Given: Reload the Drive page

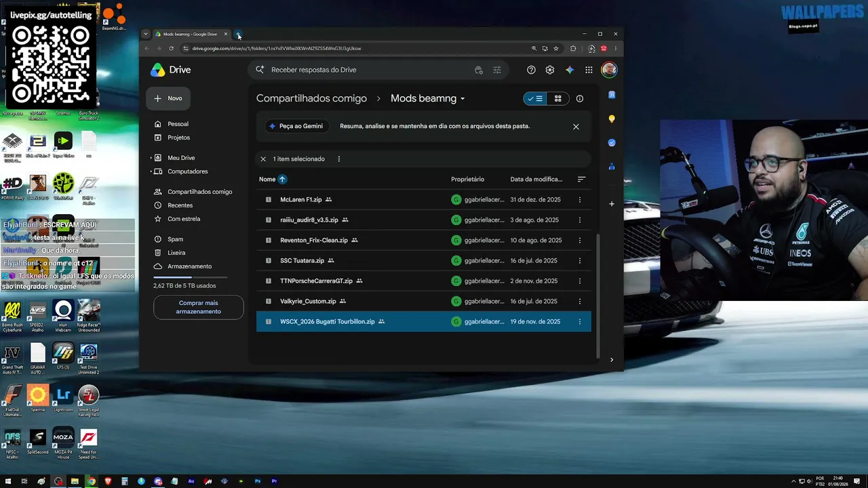Looking at the screenshot, I should pyautogui.click(x=171, y=48).
